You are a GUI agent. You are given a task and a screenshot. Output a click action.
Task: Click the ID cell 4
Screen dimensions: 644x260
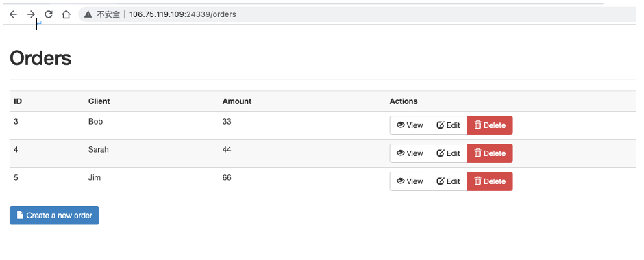pyautogui.click(x=16, y=149)
